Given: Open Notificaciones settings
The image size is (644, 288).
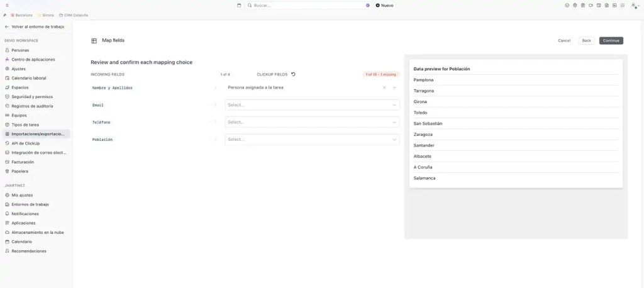Looking at the screenshot, I should [x=25, y=214].
